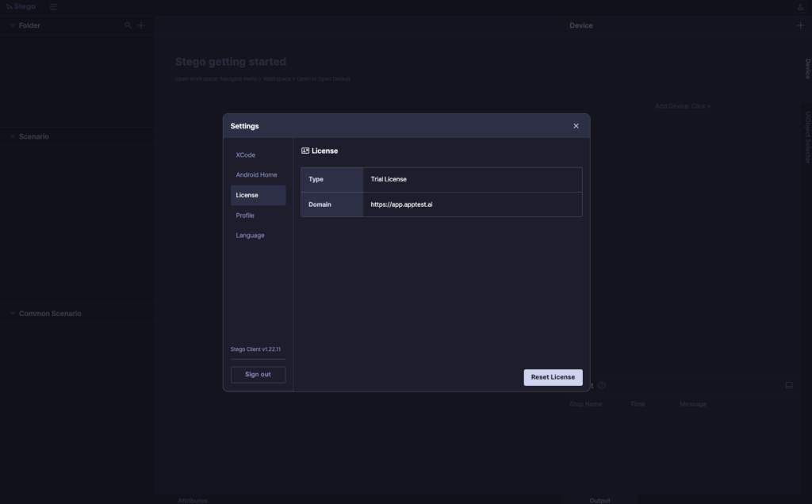Collapse the Common Scenario section chevron

12,314
